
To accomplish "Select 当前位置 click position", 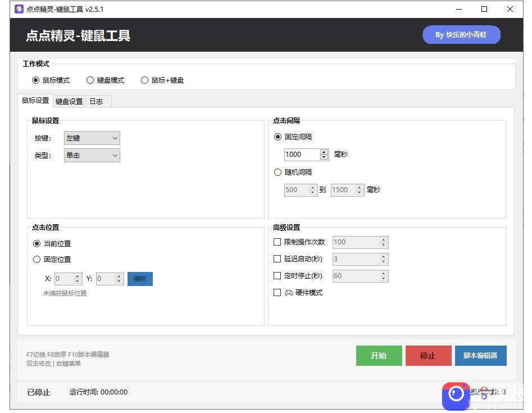I will pyautogui.click(x=52, y=244).
